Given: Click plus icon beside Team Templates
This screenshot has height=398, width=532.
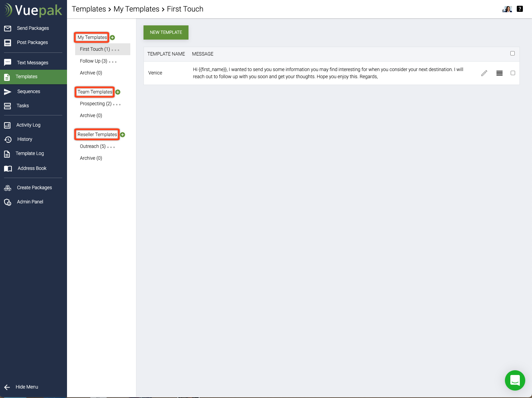Looking at the screenshot, I should point(118,92).
